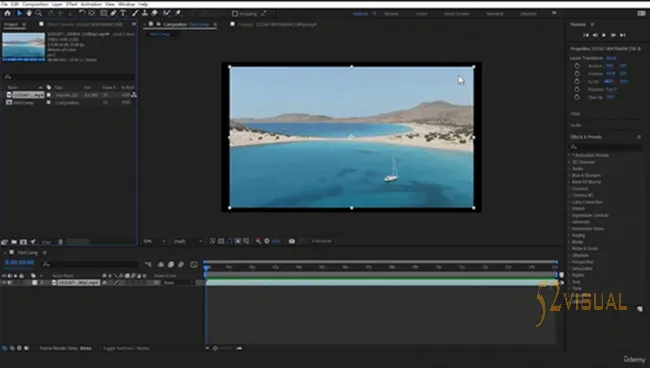The image size is (650, 368).
Task: Open the Composition menu
Action: point(35,4)
